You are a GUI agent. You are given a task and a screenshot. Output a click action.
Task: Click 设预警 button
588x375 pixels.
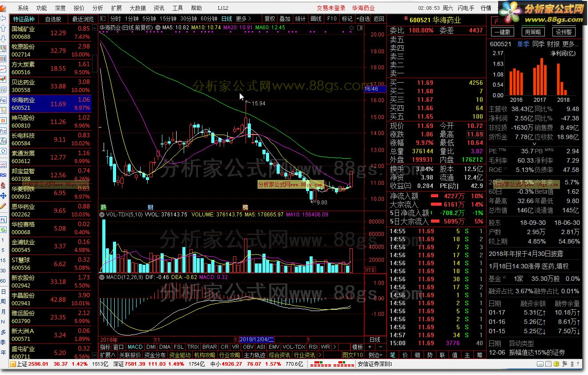(564, 32)
